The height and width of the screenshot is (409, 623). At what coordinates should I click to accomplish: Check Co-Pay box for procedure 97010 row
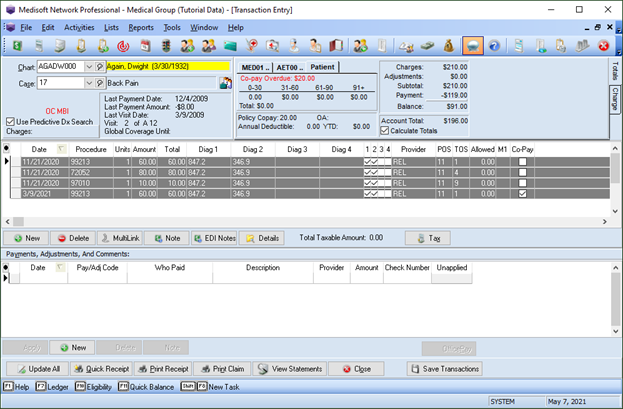click(x=522, y=183)
